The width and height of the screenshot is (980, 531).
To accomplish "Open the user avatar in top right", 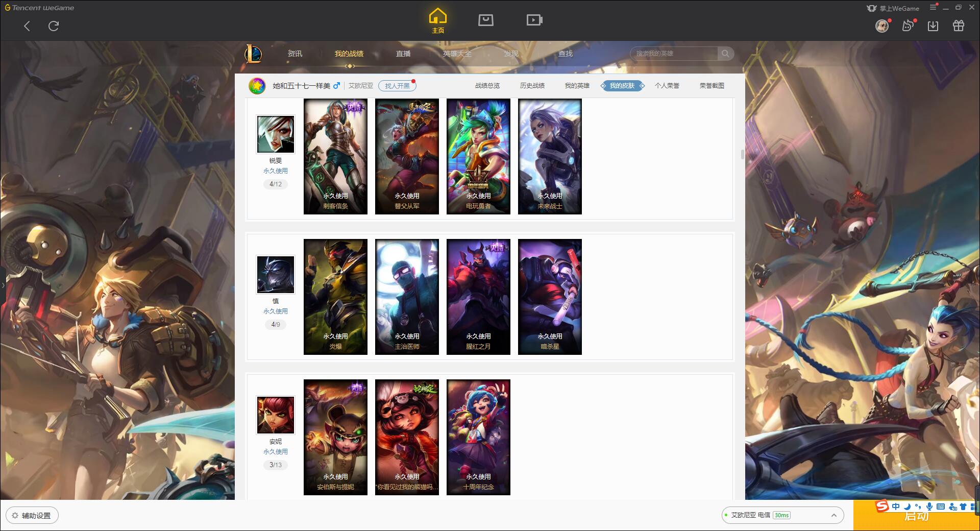I will click(x=882, y=26).
